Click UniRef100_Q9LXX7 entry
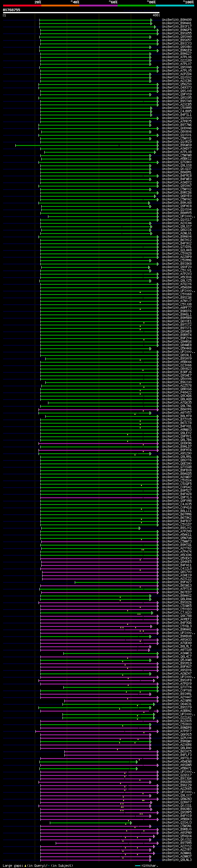Screen dimensions: 197x868 point(177,795)
